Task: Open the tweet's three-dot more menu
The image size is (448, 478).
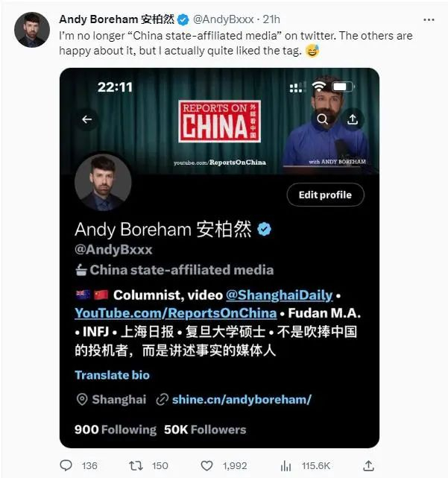Action: click(x=429, y=20)
